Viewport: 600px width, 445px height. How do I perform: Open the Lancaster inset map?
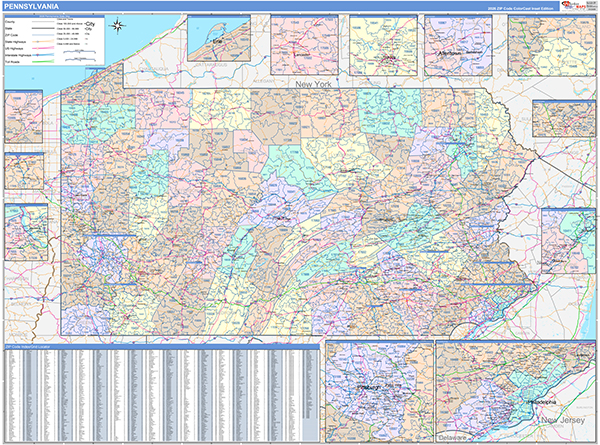pyautogui.click(x=305, y=45)
